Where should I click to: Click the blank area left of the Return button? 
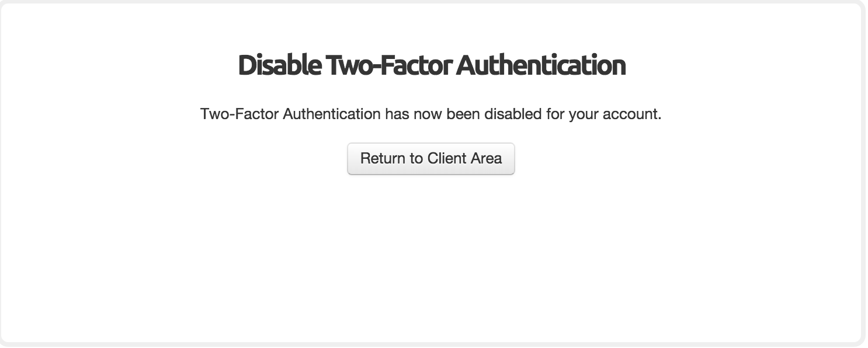coord(175,158)
